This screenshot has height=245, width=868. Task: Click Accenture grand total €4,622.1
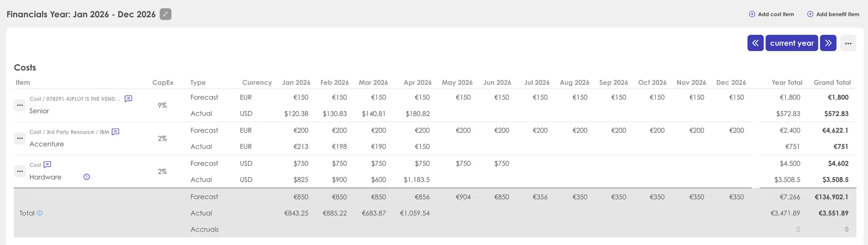[x=835, y=130]
